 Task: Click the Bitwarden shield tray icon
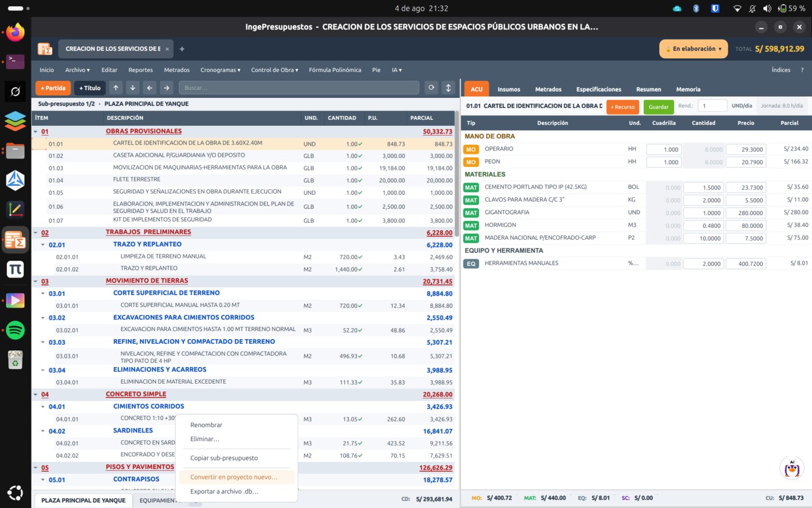715,8
